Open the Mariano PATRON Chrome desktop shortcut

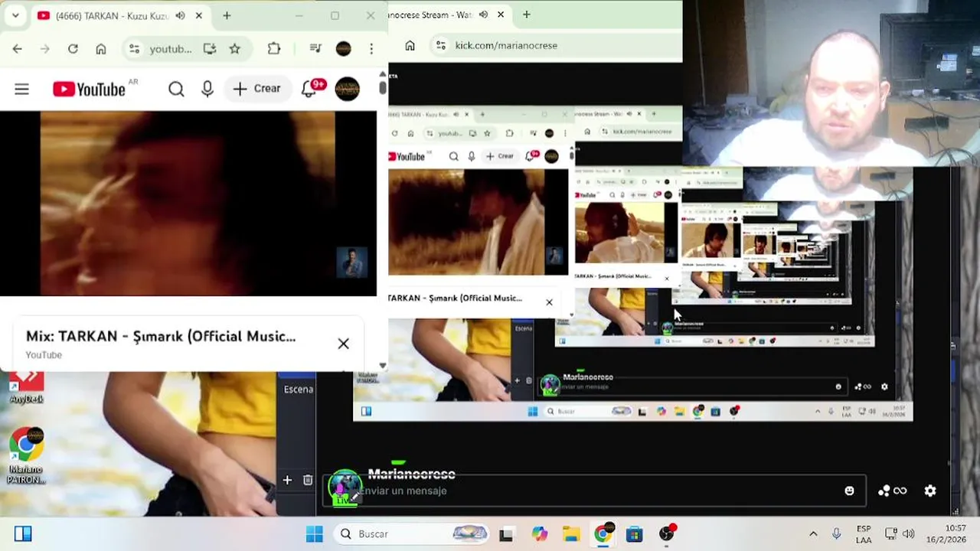[x=26, y=455]
